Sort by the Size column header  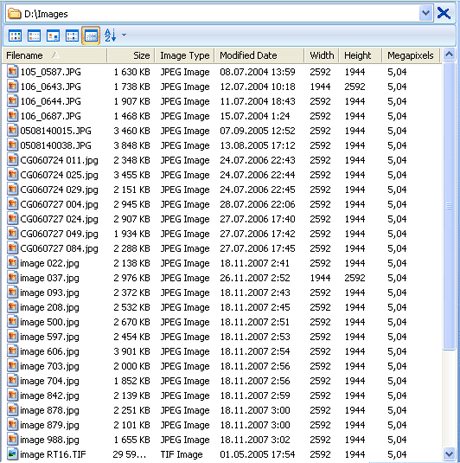(131, 55)
